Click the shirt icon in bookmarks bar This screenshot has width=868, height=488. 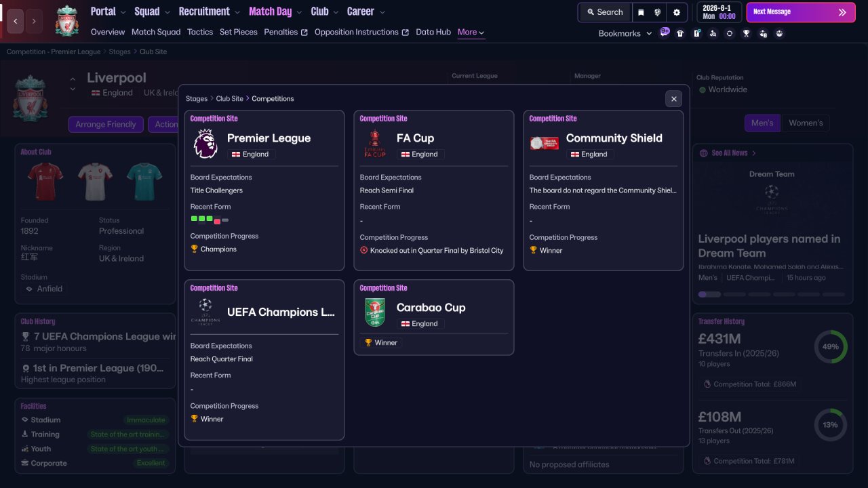click(680, 33)
